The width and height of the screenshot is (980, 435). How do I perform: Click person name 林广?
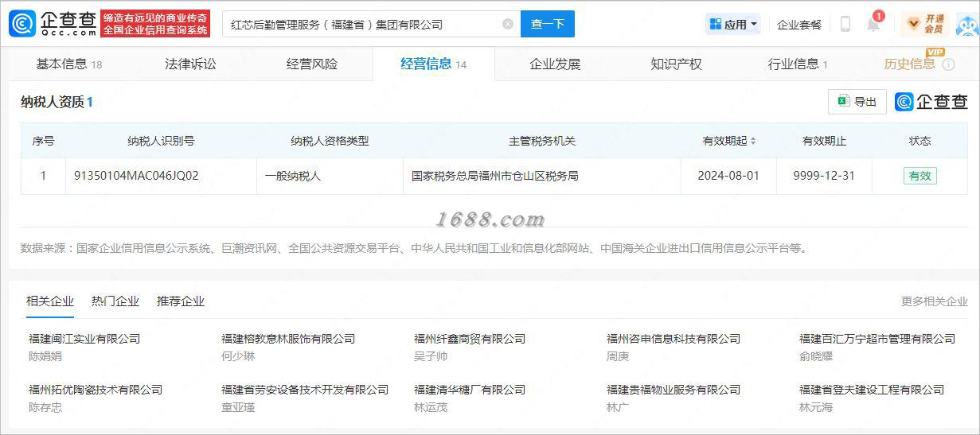[618, 407]
